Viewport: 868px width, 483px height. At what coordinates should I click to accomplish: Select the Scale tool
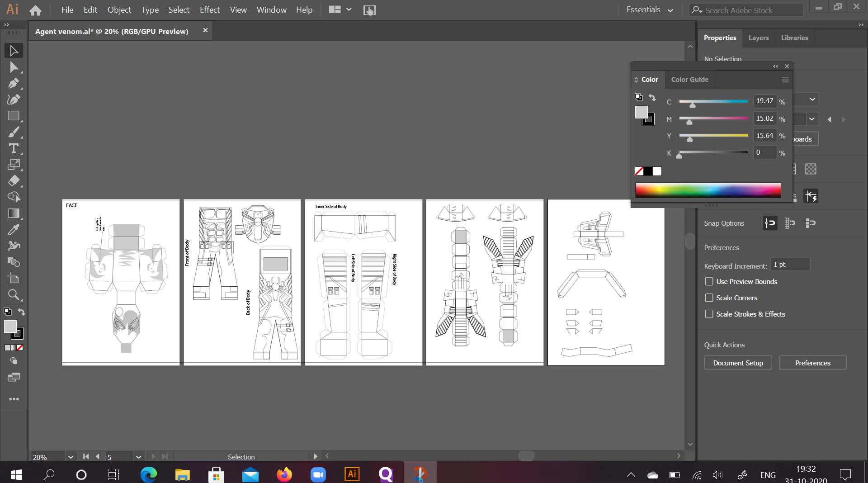(x=14, y=165)
